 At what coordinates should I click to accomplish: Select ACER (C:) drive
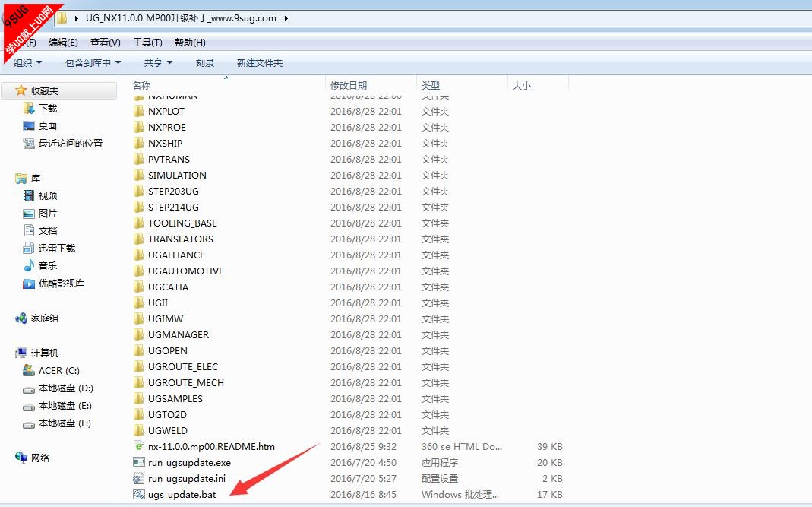click(51, 371)
